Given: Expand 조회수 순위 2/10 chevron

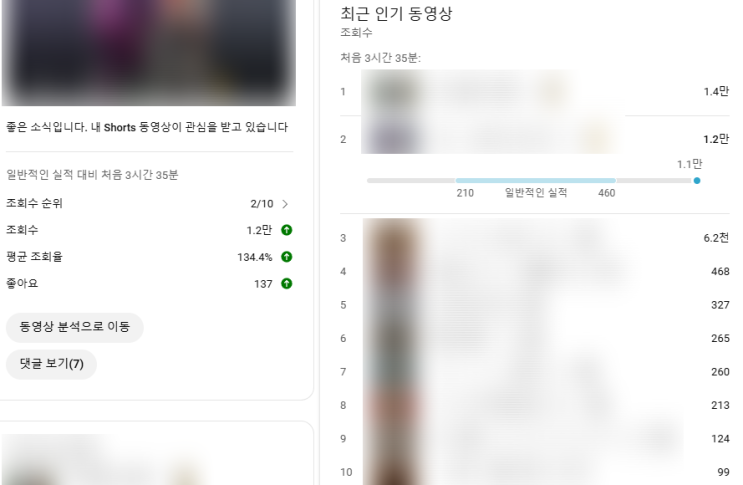Looking at the screenshot, I should pos(285,204).
